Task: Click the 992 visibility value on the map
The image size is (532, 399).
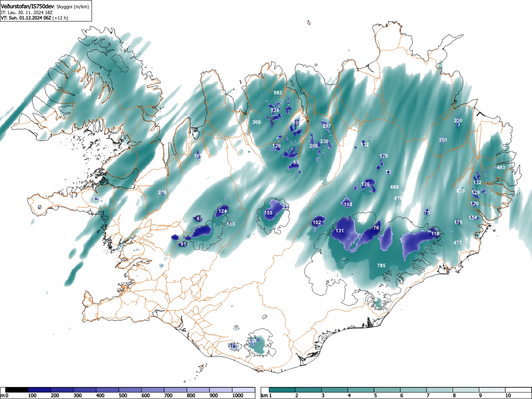Action: (278, 93)
